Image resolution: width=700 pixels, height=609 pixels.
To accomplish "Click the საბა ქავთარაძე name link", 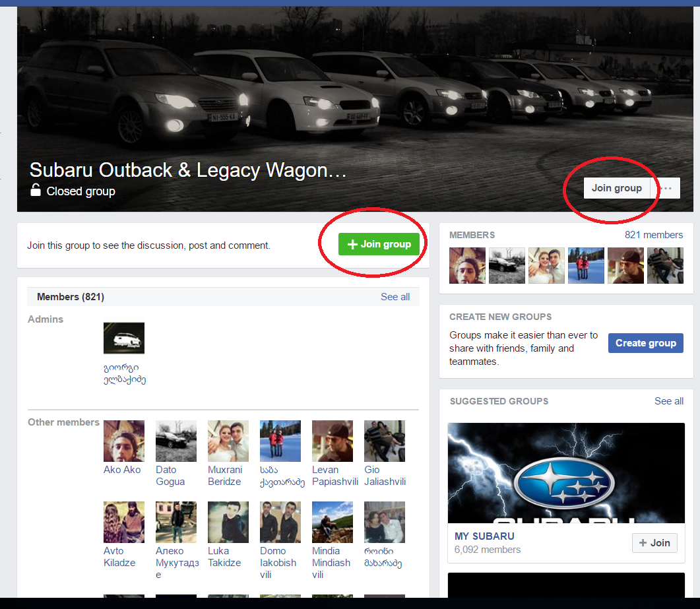I will pyautogui.click(x=282, y=476).
